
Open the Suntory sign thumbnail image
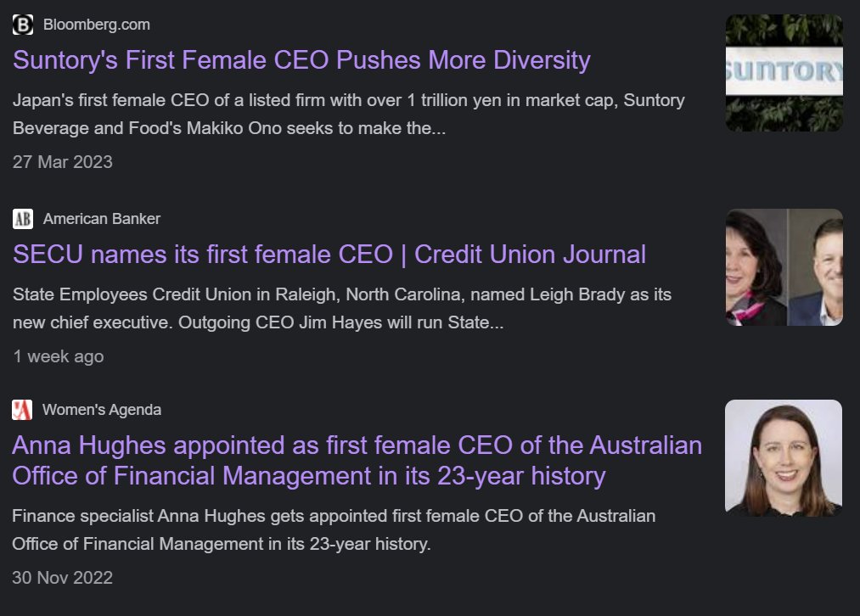pos(784,73)
